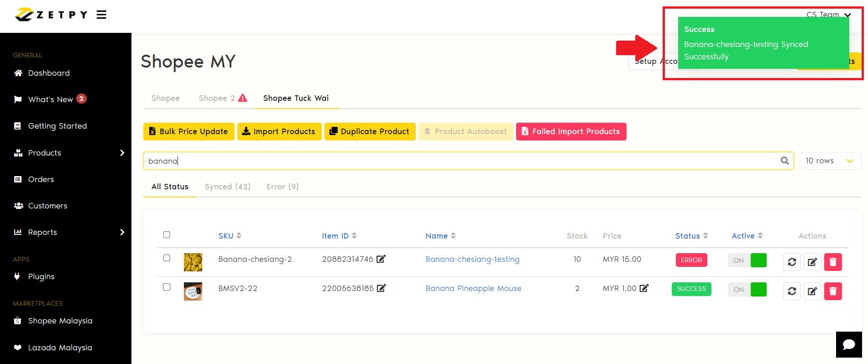Tick checkbox for Banana-chesiang-2 row

(x=167, y=258)
